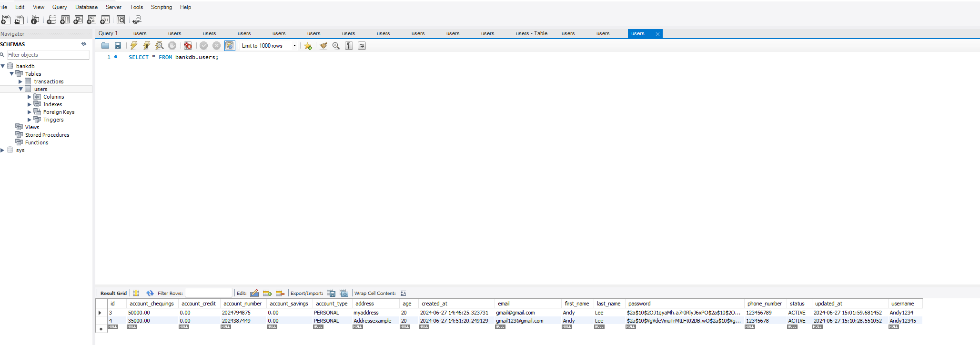The image size is (980, 345).
Task: Expand the transactions table in the tree
Action: click(20, 81)
